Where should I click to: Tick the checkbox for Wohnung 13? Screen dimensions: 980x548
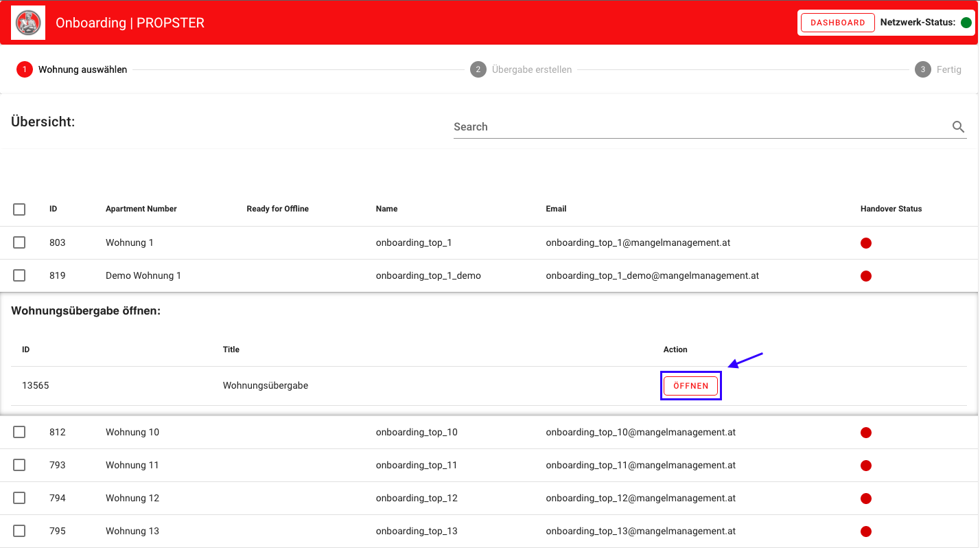point(19,531)
